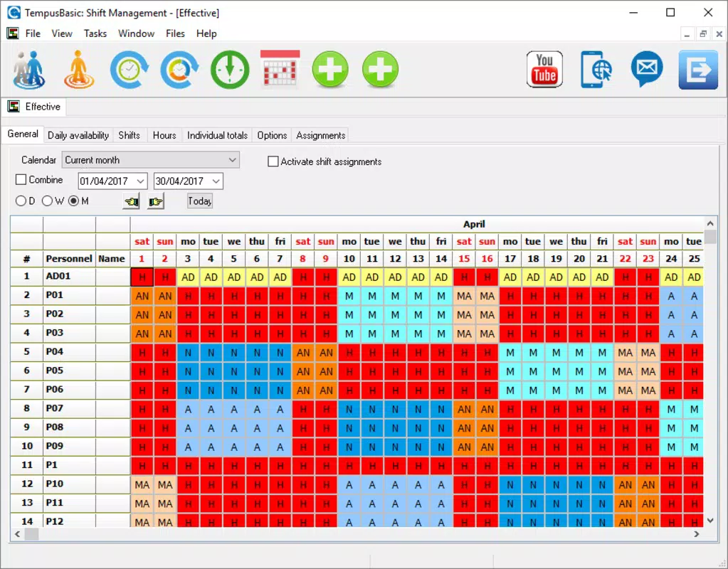Enable Activate shift assignments checkbox

pos(273,161)
